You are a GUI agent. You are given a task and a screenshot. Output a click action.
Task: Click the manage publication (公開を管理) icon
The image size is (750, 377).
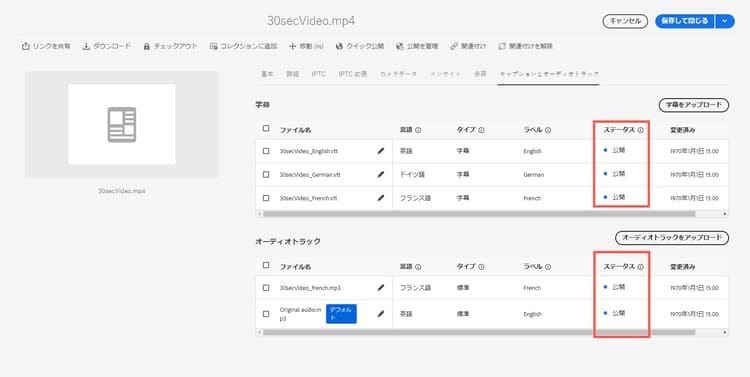pyautogui.click(x=400, y=46)
